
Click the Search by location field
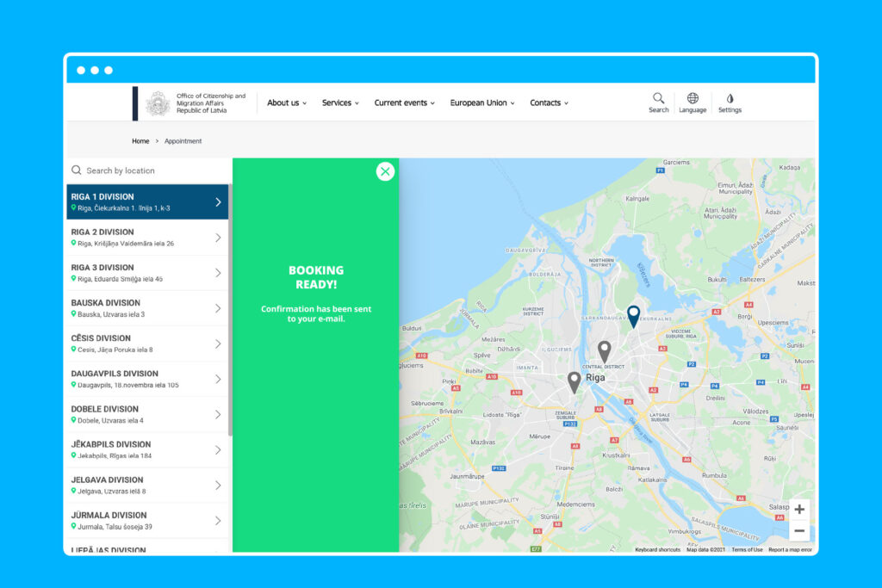tap(151, 170)
